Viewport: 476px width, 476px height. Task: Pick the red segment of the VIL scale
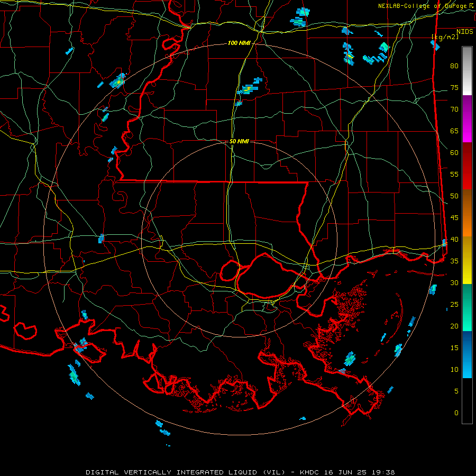click(467, 166)
